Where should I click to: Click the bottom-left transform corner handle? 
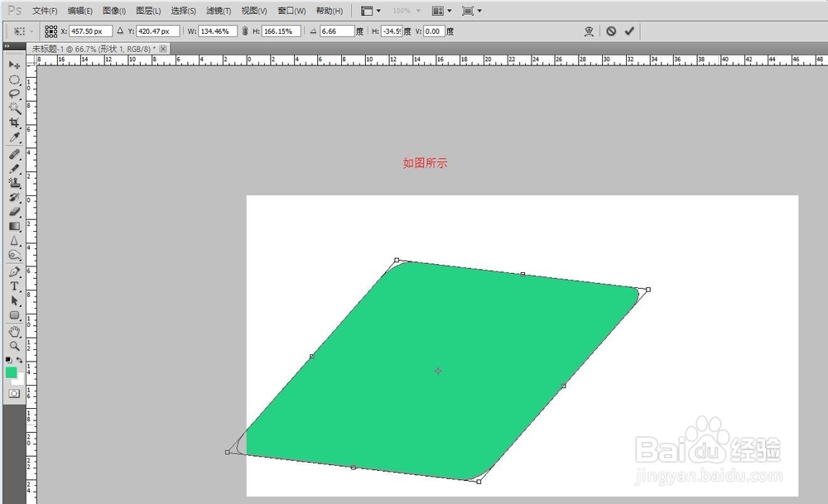tap(228, 453)
